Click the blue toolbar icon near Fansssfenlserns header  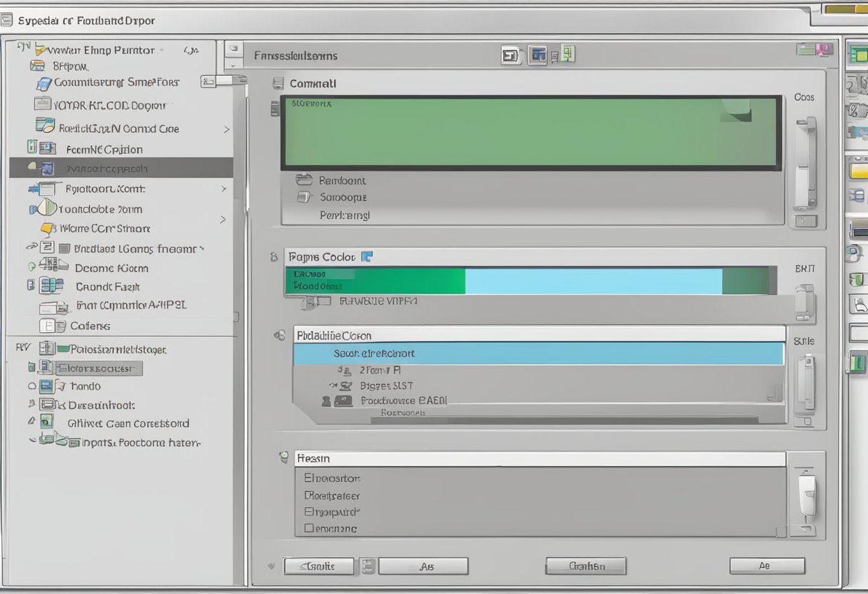click(538, 55)
